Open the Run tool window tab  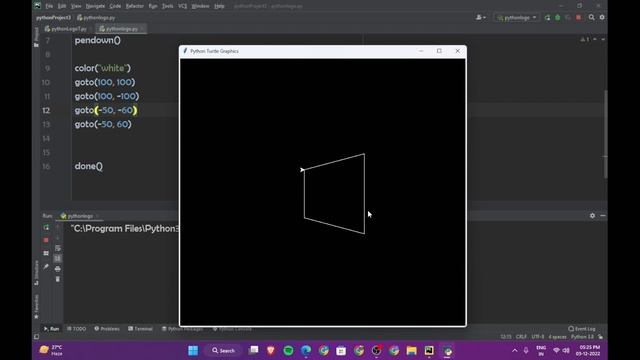coord(51,329)
